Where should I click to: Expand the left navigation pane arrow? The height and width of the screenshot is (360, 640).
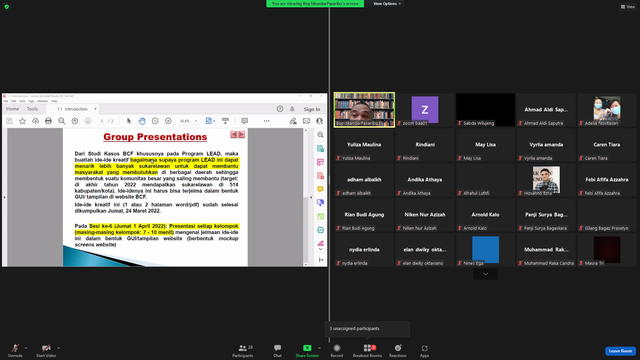click(x=4, y=198)
